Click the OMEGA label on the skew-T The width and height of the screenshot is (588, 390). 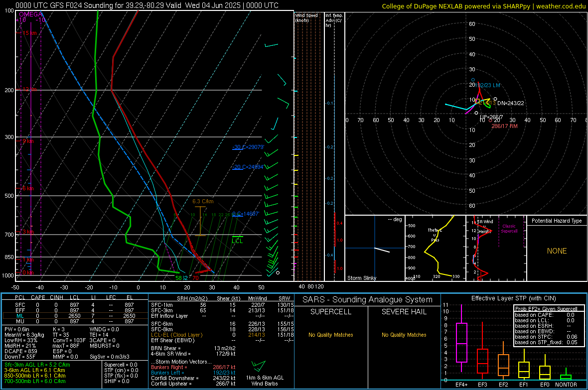pos(31,14)
